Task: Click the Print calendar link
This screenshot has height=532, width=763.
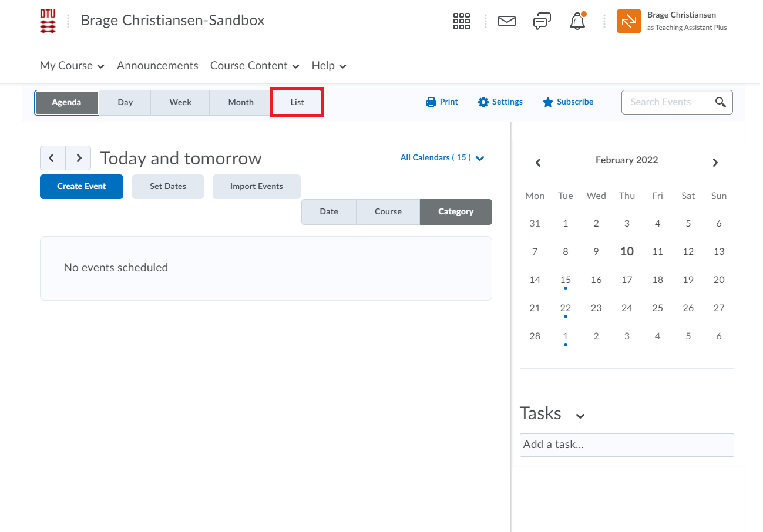Action: 442,102
